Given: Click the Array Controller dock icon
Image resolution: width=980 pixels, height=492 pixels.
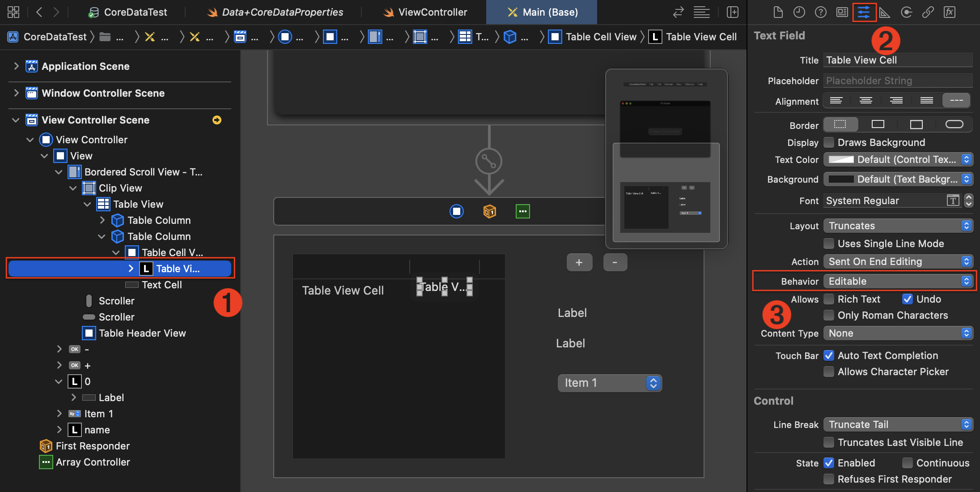Looking at the screenshot, I should coord(522,211).
